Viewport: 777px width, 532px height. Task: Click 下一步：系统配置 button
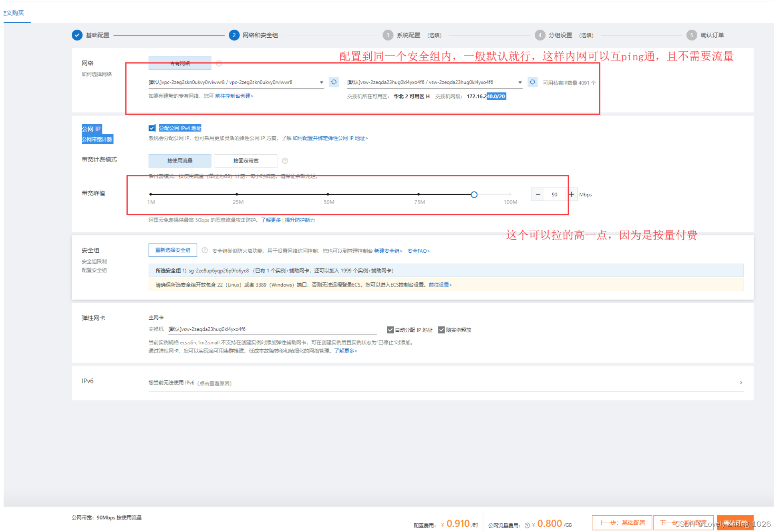pos(683,523)
